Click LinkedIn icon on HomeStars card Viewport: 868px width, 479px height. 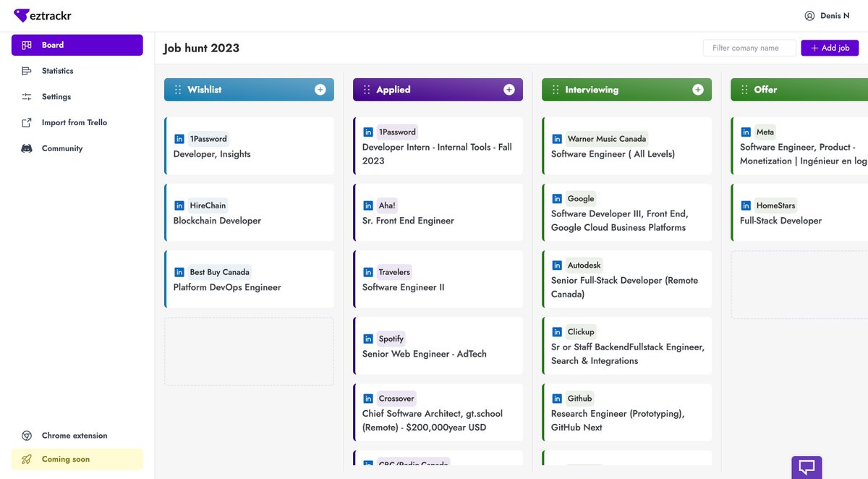coord(746,205)
